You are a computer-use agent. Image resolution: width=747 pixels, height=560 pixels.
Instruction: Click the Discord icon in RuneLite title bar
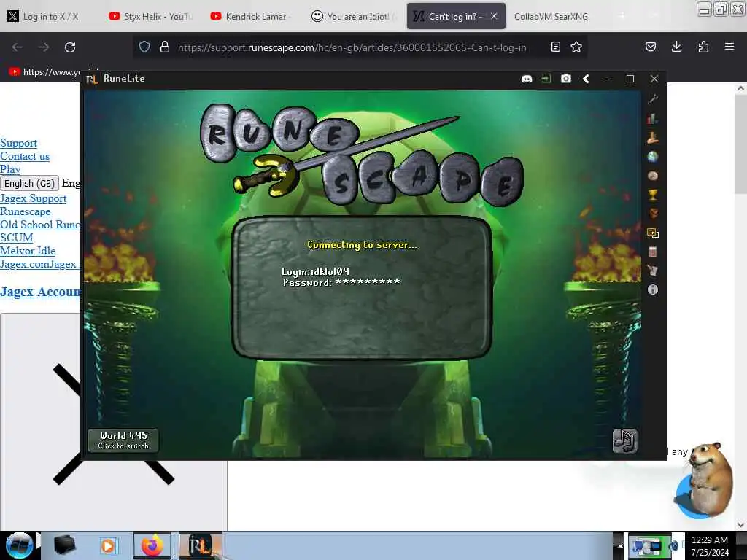tap(527, 79)
